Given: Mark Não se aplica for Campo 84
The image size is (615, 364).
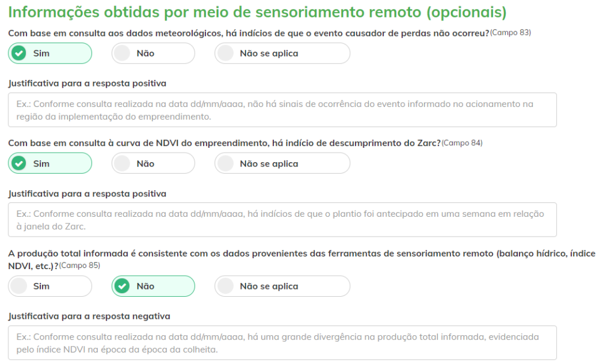Looking at the screenshot, I should coord(282,163).
